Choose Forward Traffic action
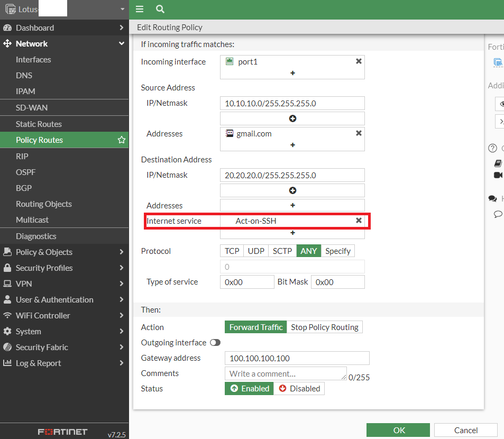This screenshot has width=504, height=439. click(255, 327)
